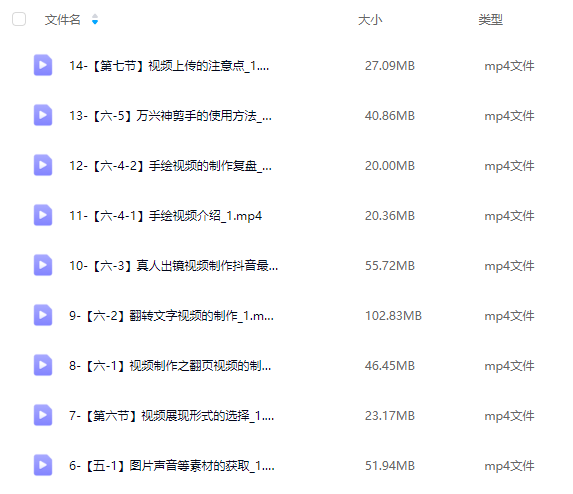Click video icon for file 10 真人出镜
Screen dimensions: 573x494
[43, 265]
